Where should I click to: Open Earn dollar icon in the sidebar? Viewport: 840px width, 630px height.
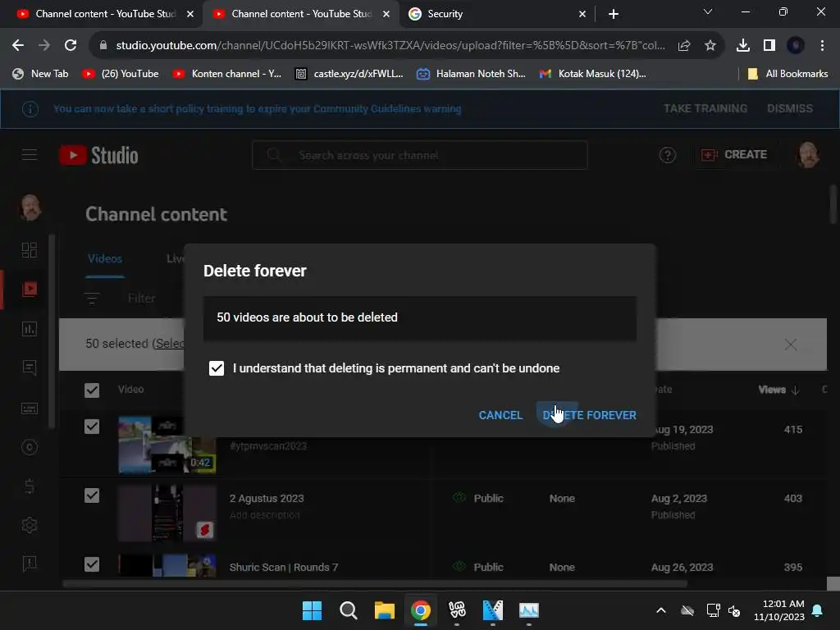(x=30, y=486)
